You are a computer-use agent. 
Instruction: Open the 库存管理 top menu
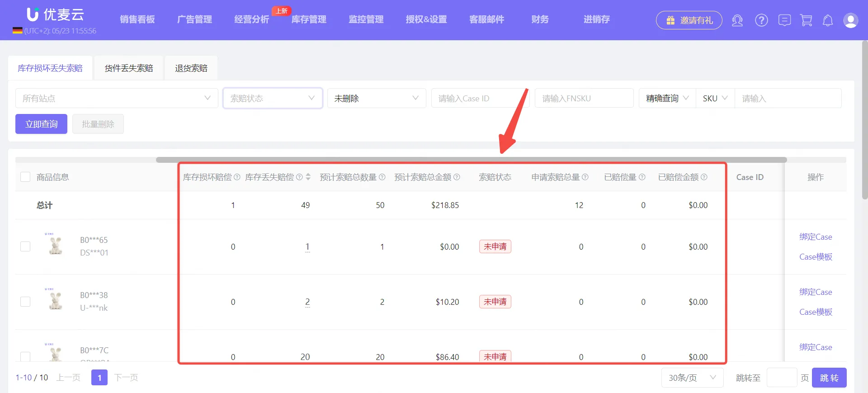click(x=309, y=19)
